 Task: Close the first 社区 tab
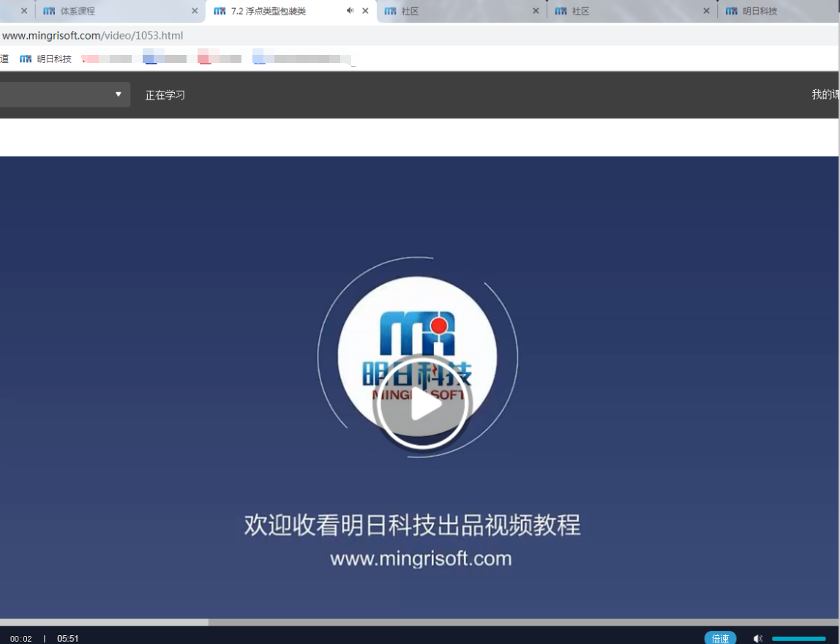[536, 11]
